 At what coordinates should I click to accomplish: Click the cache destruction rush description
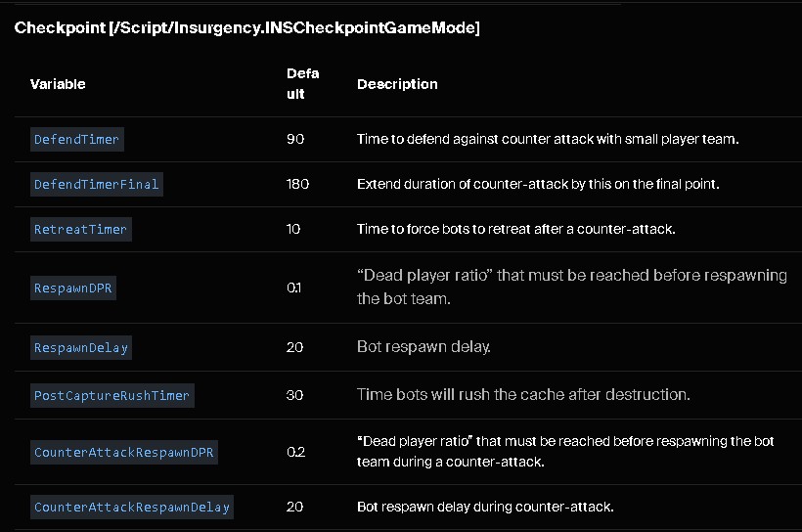coord(524,394)
